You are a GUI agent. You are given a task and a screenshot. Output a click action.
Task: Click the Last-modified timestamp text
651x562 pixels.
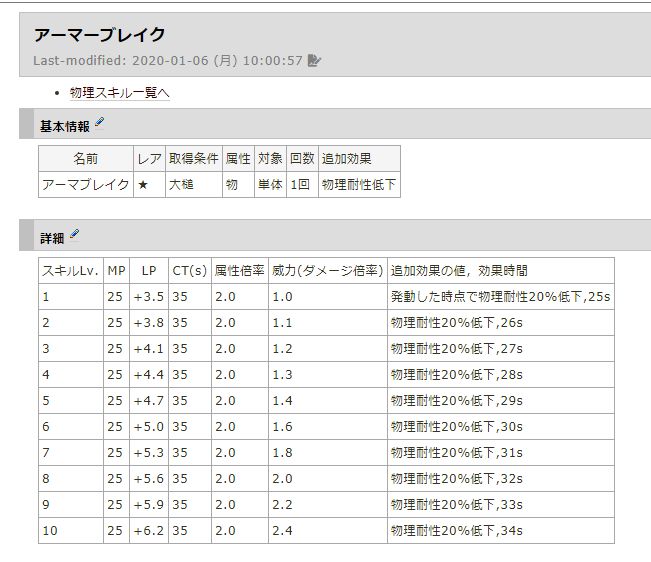(168, 61)
